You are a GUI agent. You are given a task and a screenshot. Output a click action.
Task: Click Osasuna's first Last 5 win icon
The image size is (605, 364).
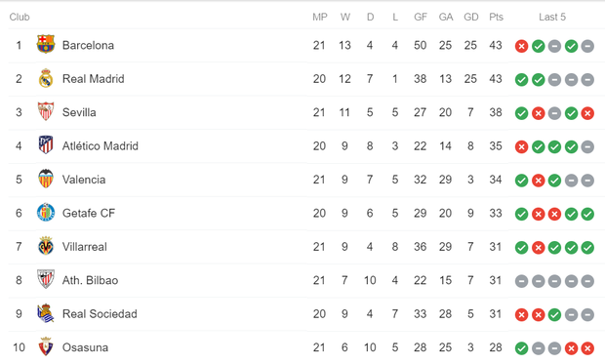(521, 348)
